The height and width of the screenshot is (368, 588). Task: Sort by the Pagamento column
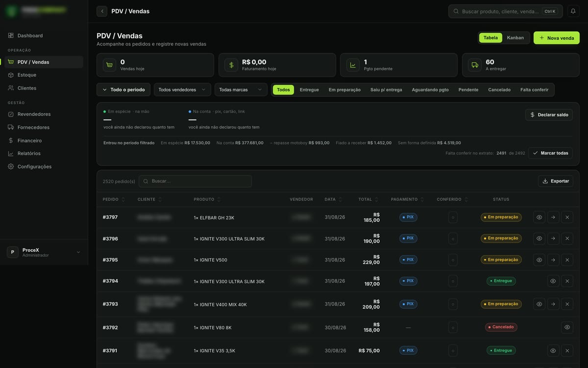408,199
